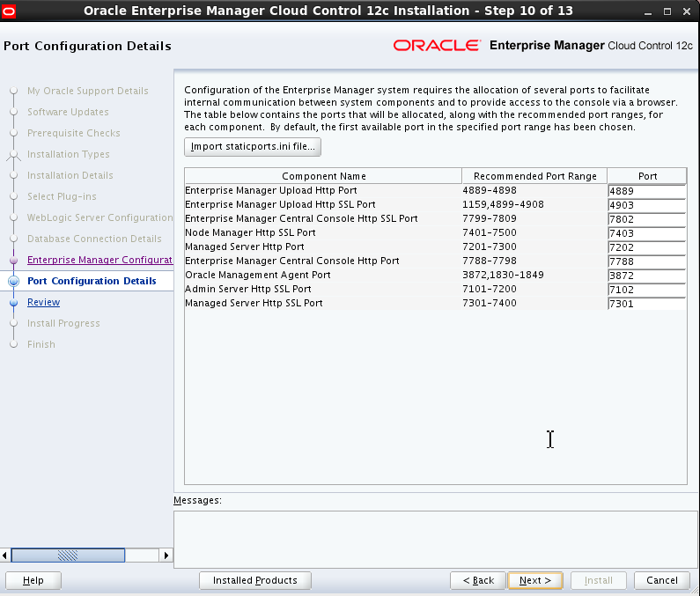Click Recommended Port Range column header
Viewport: 700px width, 596px height.
534,176
